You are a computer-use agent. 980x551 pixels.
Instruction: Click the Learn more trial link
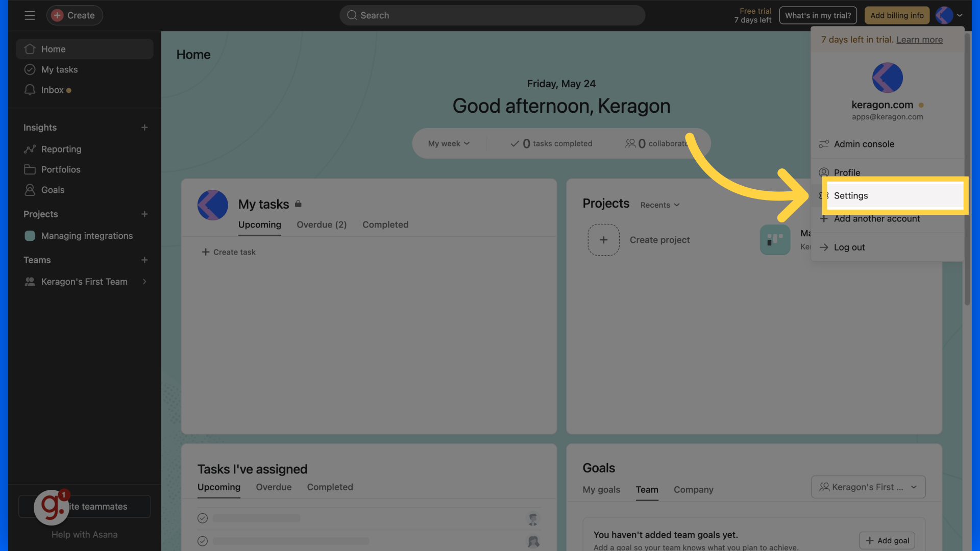919,39
